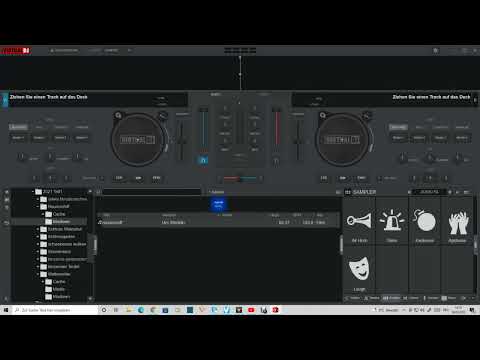Expand the folder directly below 2021 Teil1

(x=38, y=199)
